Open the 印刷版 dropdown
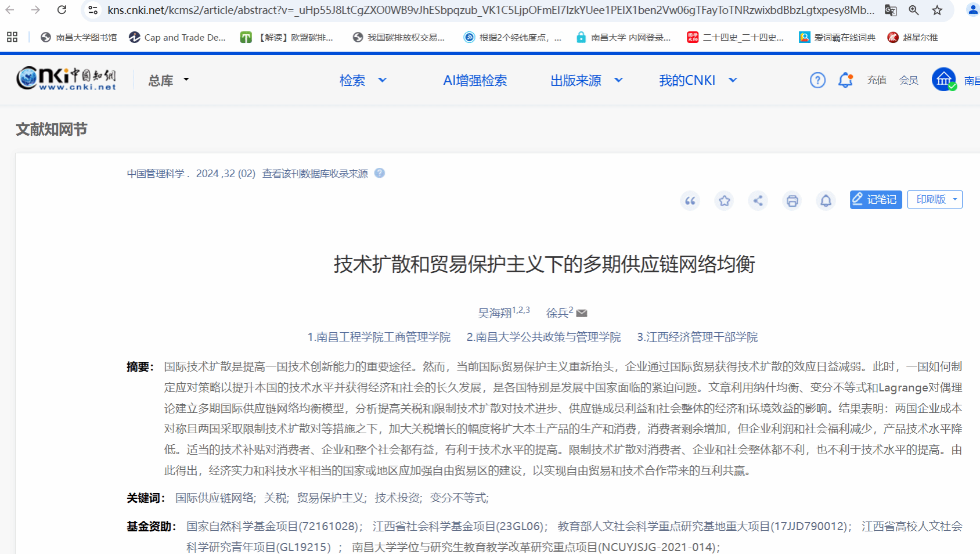The height and width of the screenshot is (554, 980). tap(935, 199)
